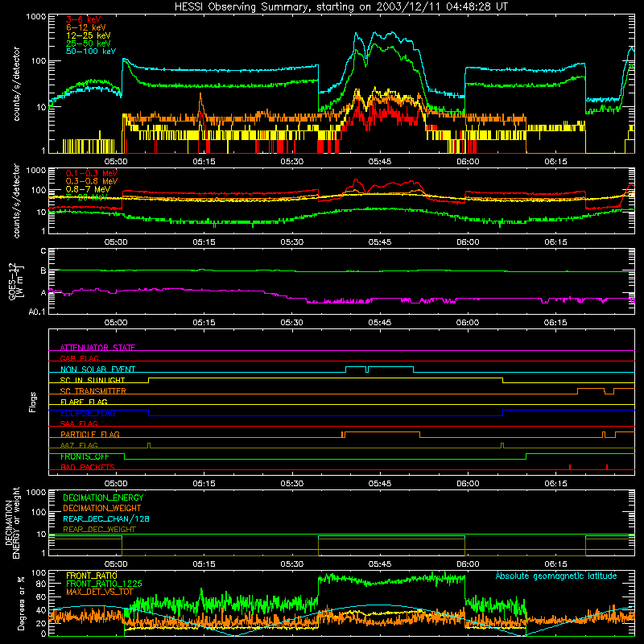Click the A0.1 tick label on GOES axis
The width and height of the screenshot is (644, 644).
tap(37, 312)
